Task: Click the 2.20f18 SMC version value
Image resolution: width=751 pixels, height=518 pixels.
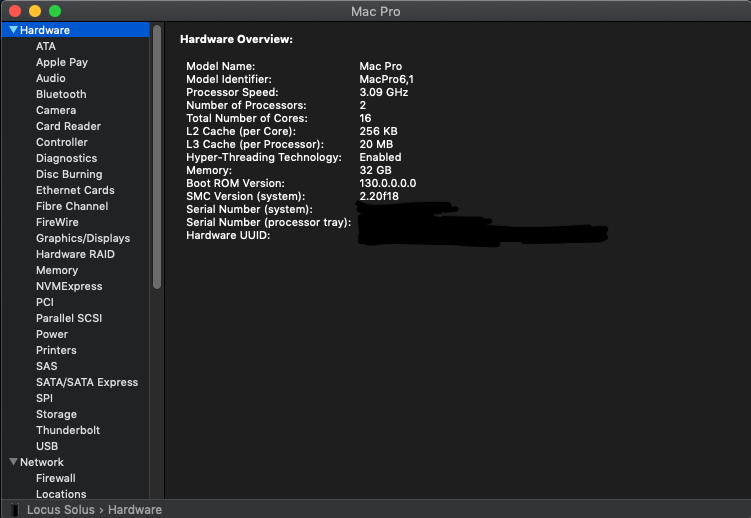Action: 379,196
